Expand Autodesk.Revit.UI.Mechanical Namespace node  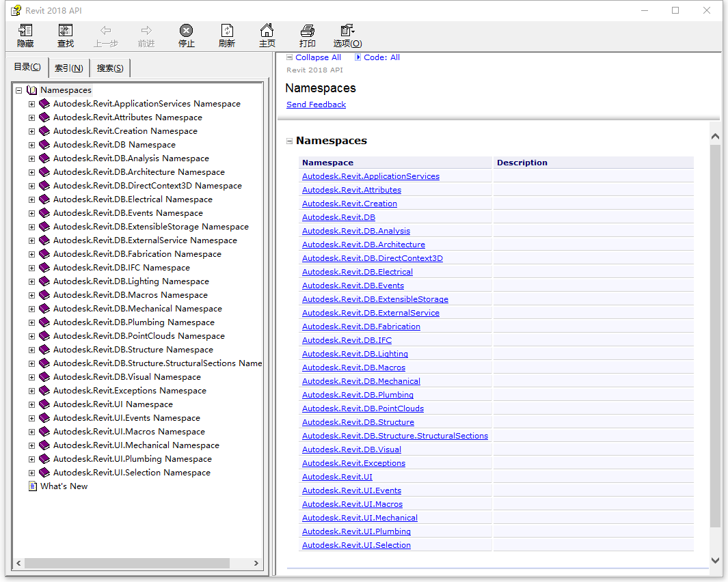(31, 445)
